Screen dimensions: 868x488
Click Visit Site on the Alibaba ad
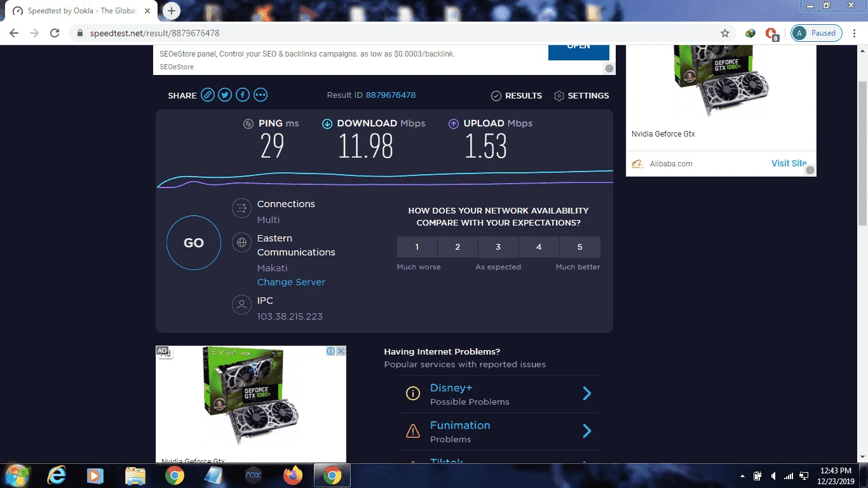(789, 163)
